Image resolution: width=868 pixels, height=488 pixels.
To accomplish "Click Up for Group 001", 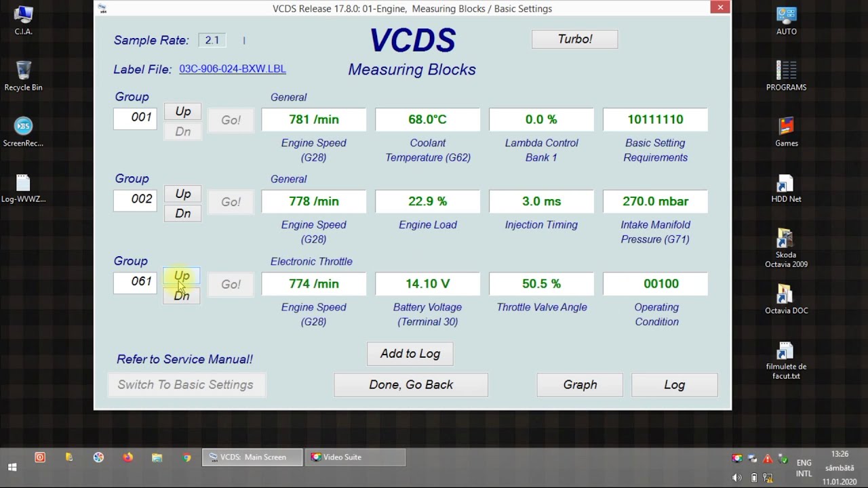I will 183,112.
